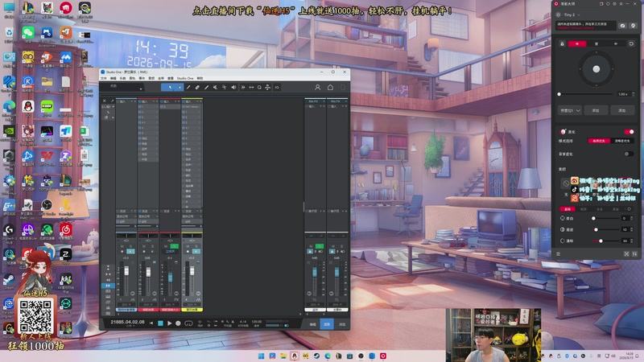Select the Arrow tool in Studio One toolbar
The image size is (644, 362).
click(x=170, y=88)
